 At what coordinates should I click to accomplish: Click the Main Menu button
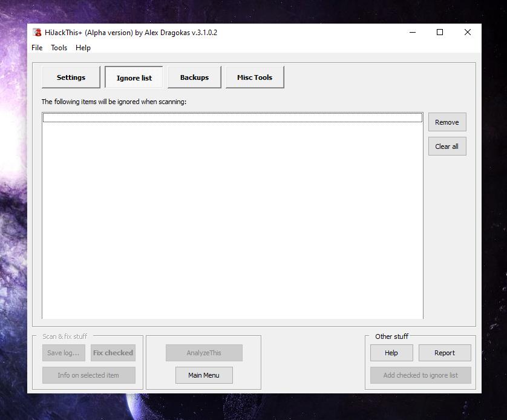(x=204, y=375)
